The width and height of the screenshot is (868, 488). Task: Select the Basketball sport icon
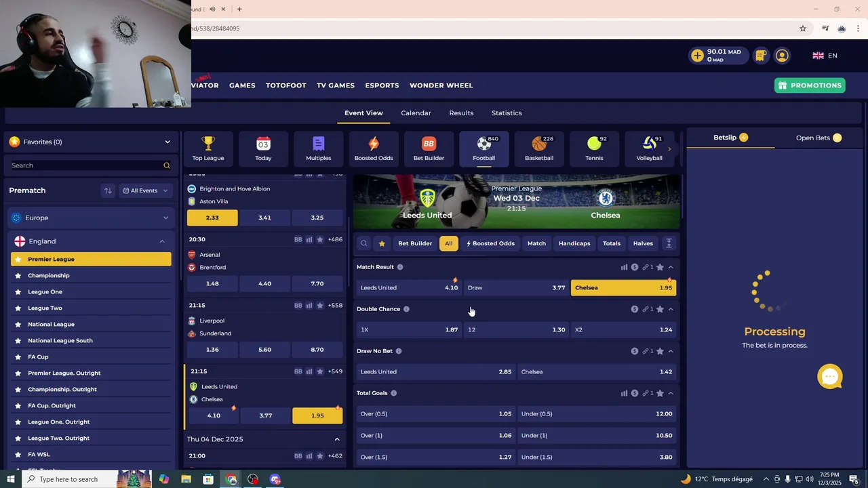(539, 148)
